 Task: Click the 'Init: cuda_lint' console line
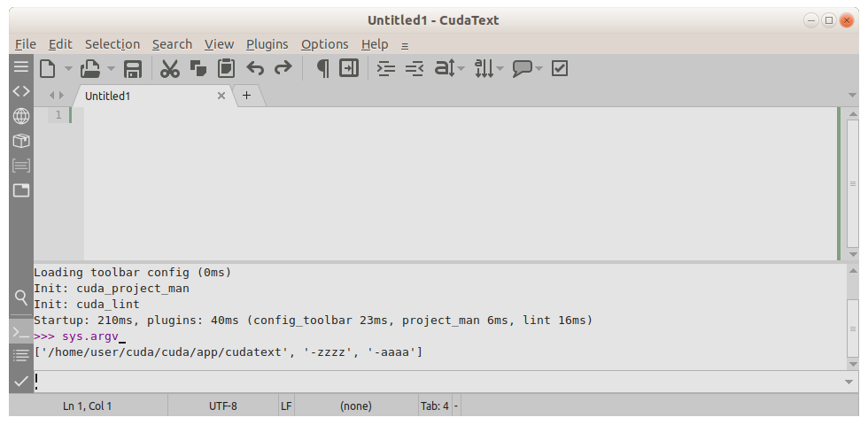pyautogui.click(x=87, y=305)
